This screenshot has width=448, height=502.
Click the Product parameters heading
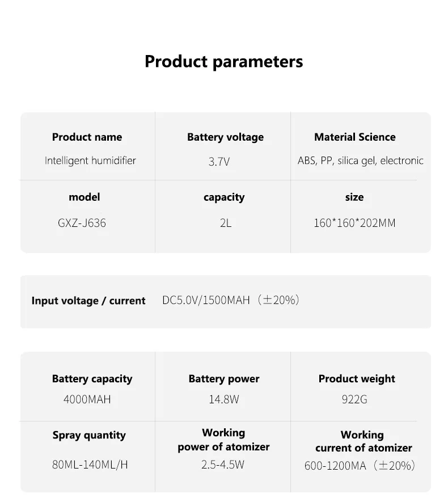[x=223, y=61]
